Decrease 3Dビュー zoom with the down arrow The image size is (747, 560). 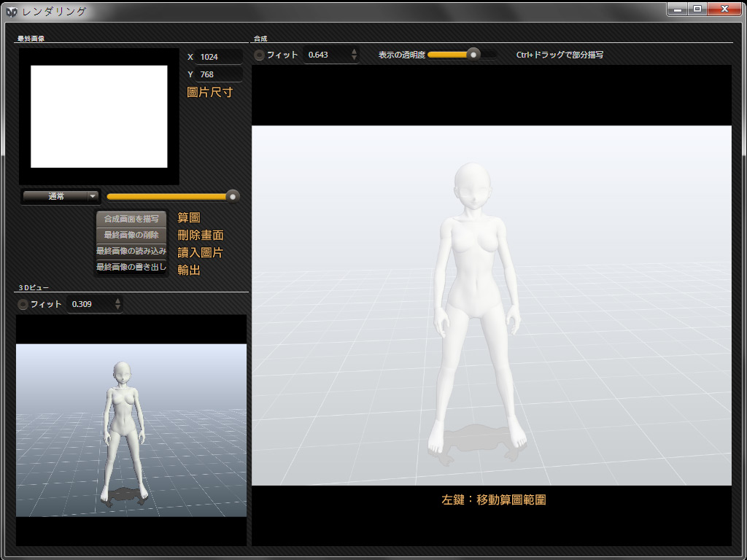pos(118,308)
